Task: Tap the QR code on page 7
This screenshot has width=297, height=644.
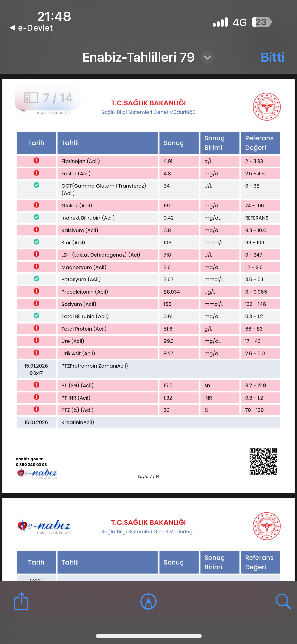Action: tap(263, 461)
